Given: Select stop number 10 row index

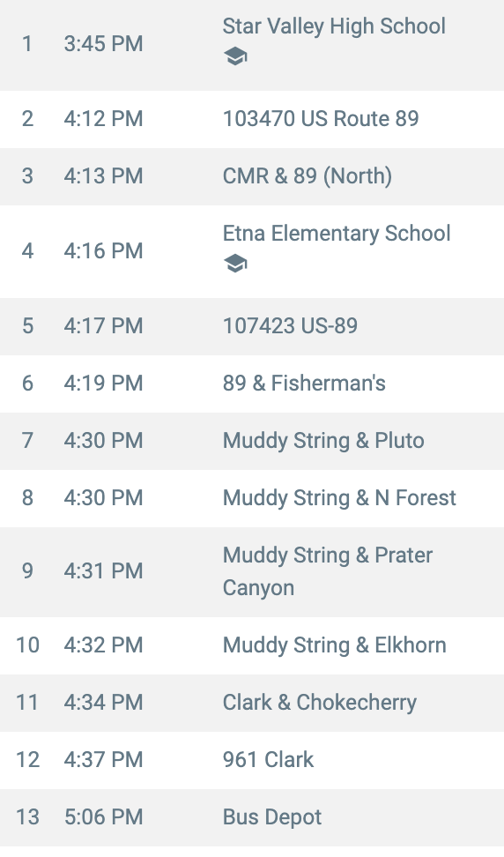Looking at the screenshot, I should point(27,645).
